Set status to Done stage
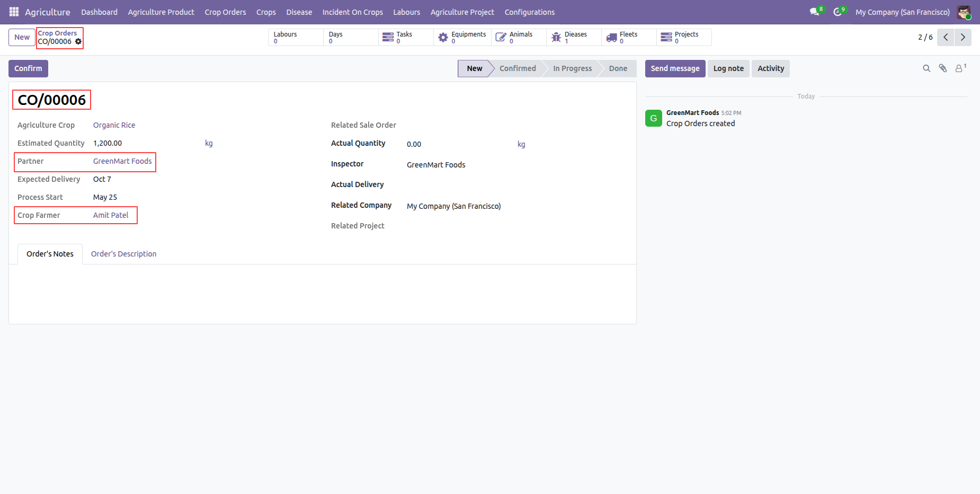Viewport: 980px width, 494px height. (618, 68)
